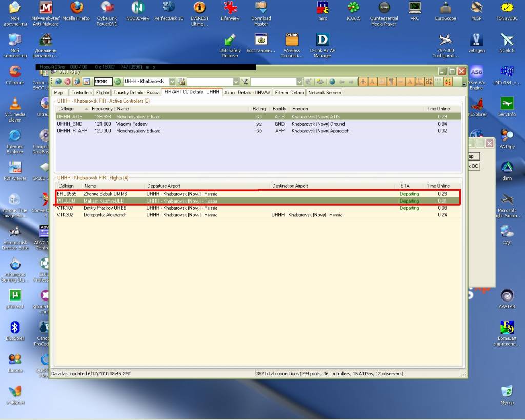
Task: Toggle the airplane display button
Action: coord(363,82)
